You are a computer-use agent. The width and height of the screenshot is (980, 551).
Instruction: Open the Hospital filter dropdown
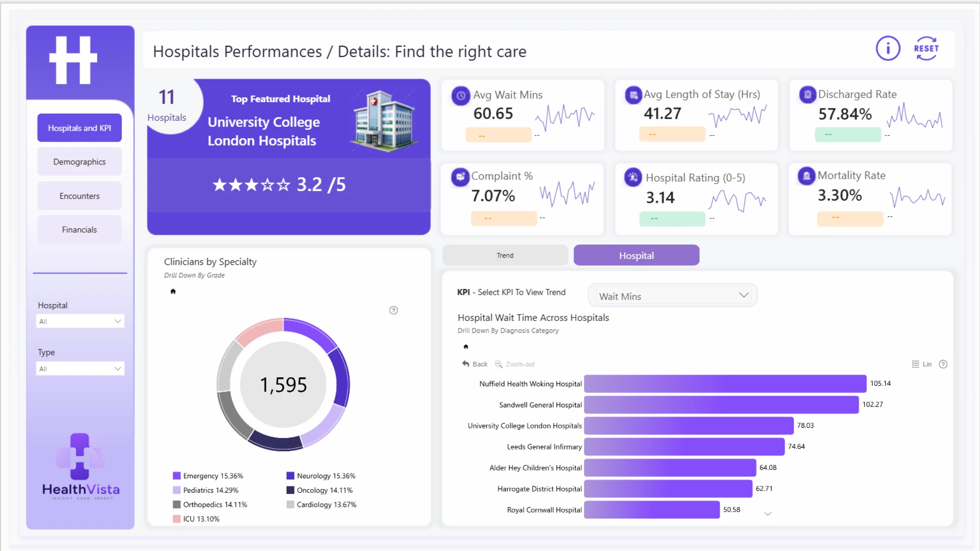(80, 321)
